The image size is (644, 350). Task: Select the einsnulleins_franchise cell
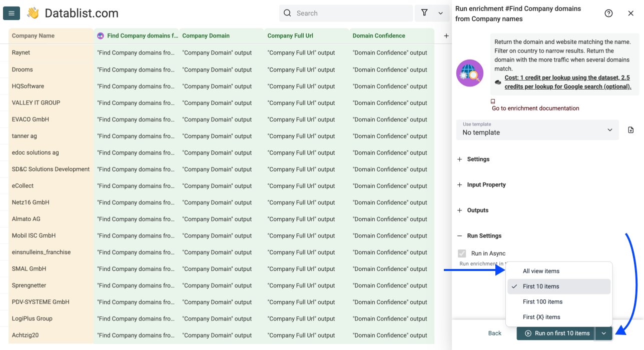(x=51, y=252)
